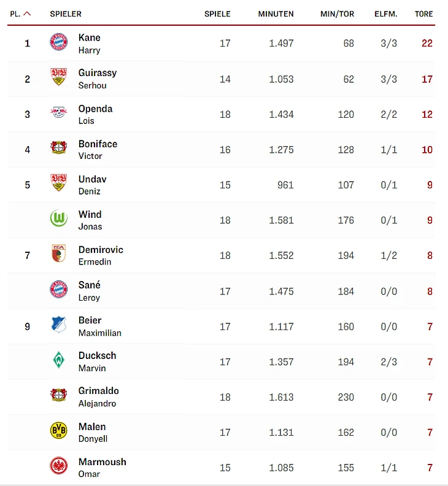448x486 pixels.
Task: Sort table by MINUTEN column header
Action: tap(276, 13)
